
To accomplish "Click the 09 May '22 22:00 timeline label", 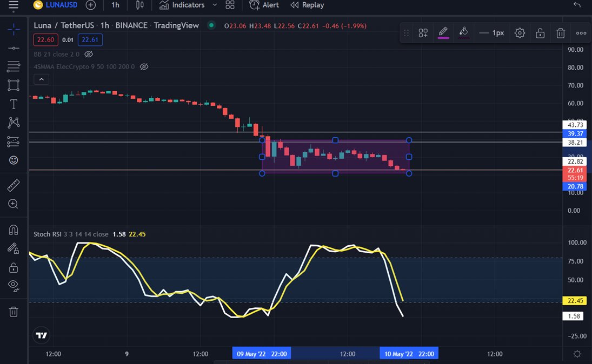I will [261, 354].
